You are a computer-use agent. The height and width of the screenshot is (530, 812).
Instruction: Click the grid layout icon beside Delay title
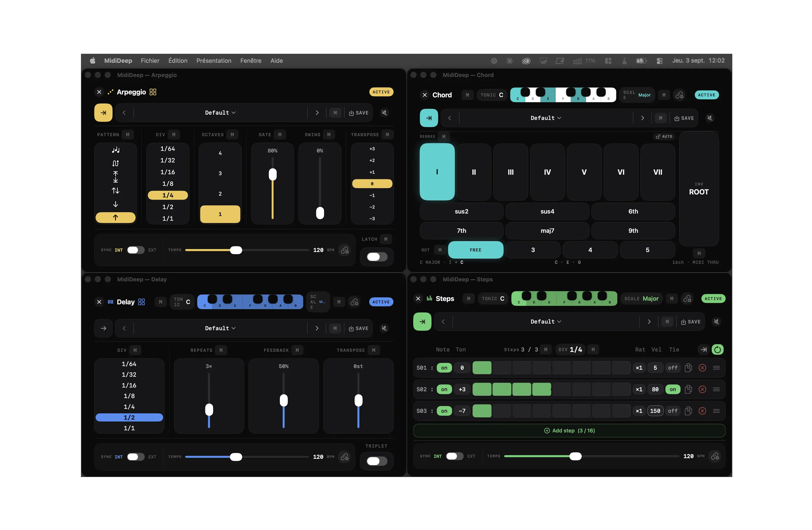point(141,302)
